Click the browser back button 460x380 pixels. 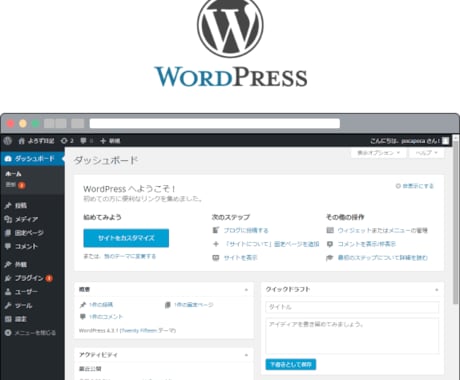[x=49, y=123]
